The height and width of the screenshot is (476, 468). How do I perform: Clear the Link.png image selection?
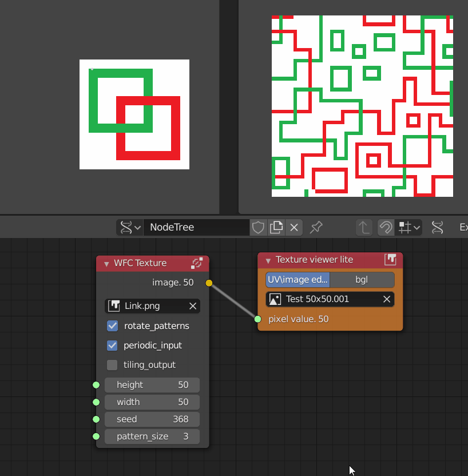pyautogui.click(x=193, y=306)
